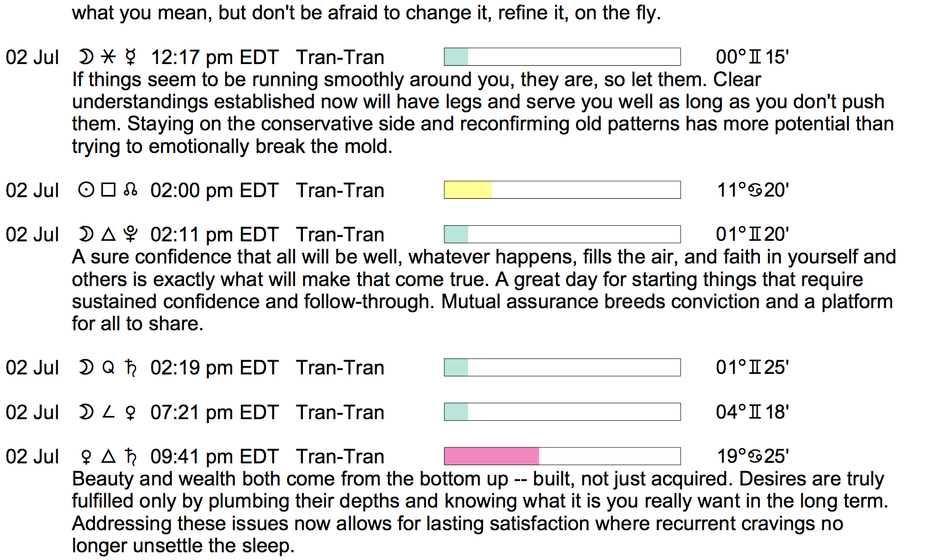Click the Moon glyph in the 02:11 pm row
The height and width of the screenshot is (560, 933).
[x=86, y=234]
